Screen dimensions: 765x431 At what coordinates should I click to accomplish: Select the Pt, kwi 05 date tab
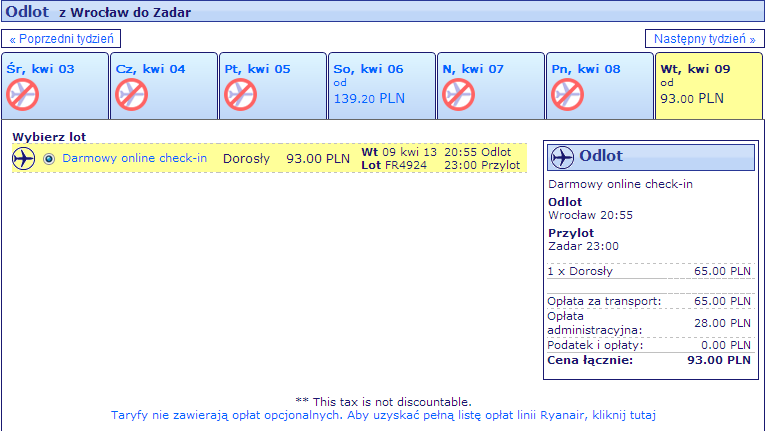tap(273, 86)
